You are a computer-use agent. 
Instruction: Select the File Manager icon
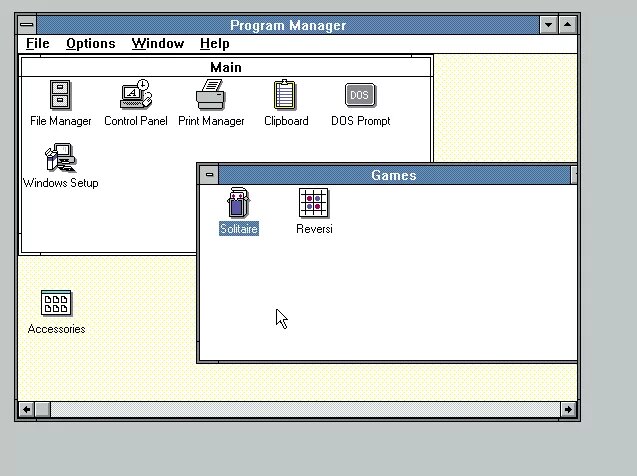tap(60, 95)
